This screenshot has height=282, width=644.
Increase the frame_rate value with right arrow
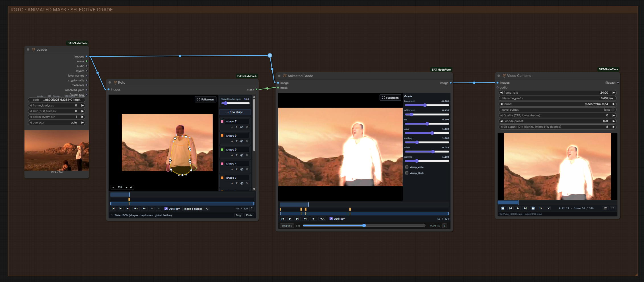click(x=614, y=93)
